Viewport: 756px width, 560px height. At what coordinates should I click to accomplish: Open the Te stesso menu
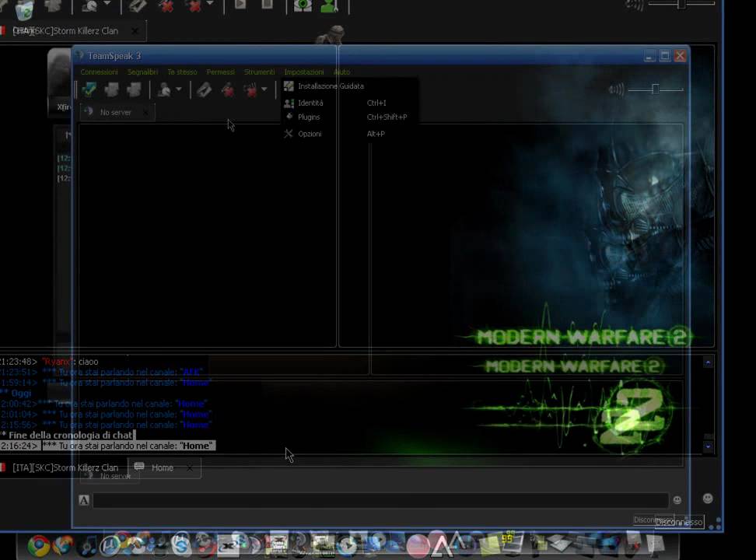pyautogui.click(x=182, y=72)
